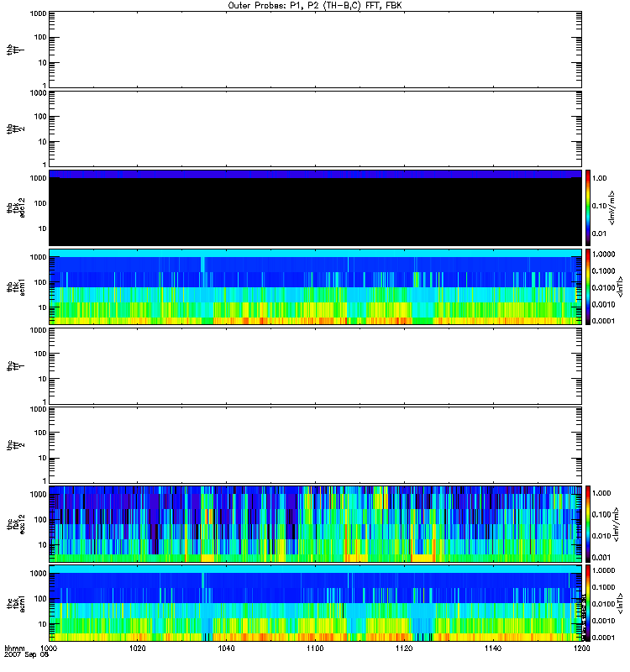This screenshot has width=630, height=672.
Task: Click the thc fbk scm1 spectrogram panel
Action: pos(315,603)
